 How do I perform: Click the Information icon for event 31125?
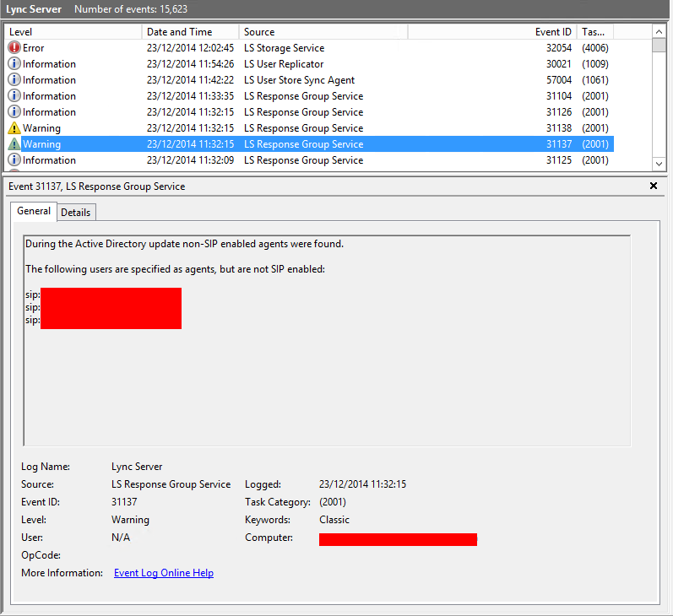(x=14, y=160)
